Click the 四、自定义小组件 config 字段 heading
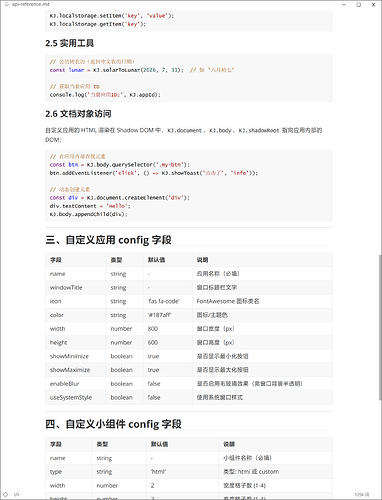This screenshot has width=382, height=500. tap(113, 424)
